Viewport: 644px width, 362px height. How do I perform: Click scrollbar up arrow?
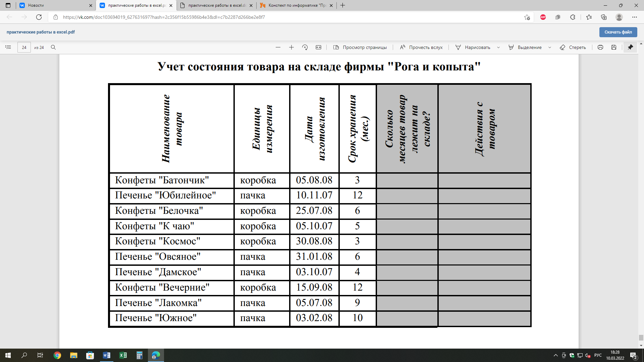[641, 44]
